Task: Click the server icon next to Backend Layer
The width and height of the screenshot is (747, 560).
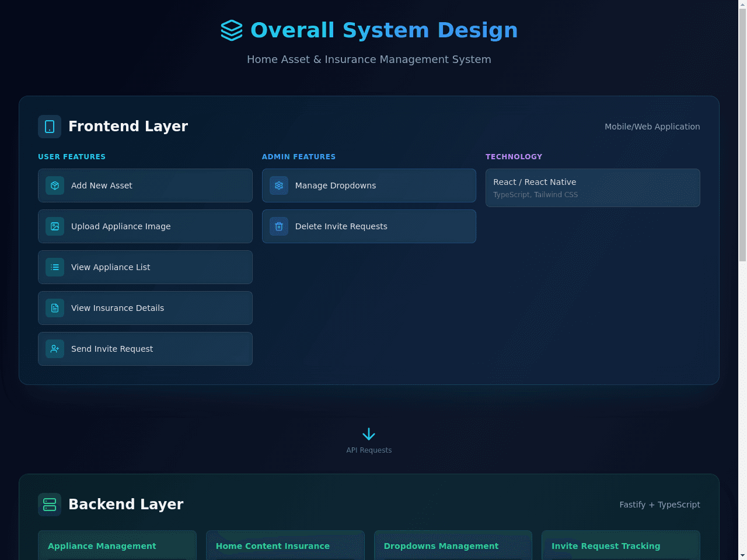Action: (x=50, y=505)
